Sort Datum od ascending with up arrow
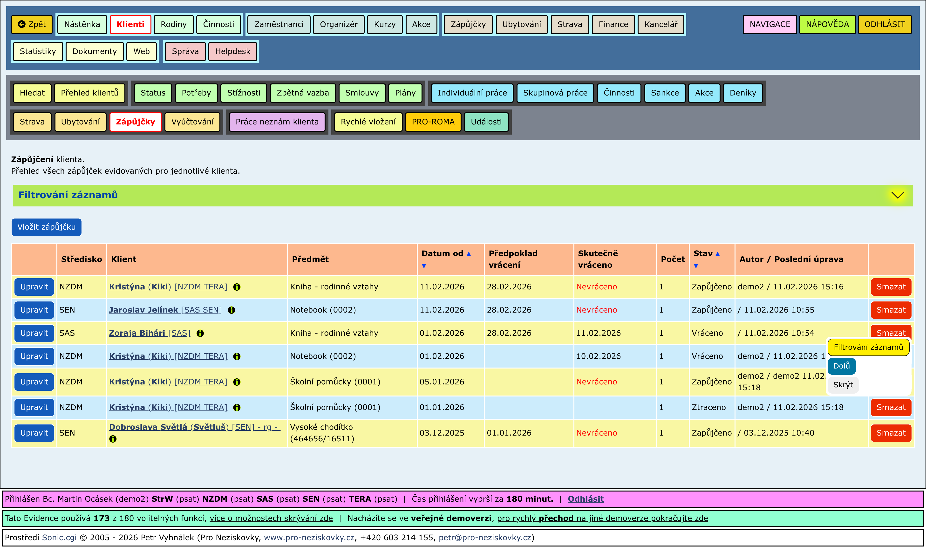This screenshot has width=926, height=560. pos(469,254)
